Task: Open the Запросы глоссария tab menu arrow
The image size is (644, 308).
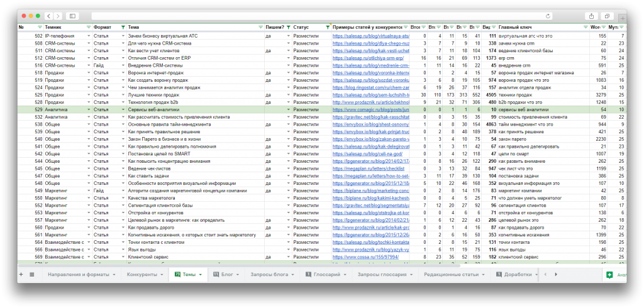Action: pos(411,274)
